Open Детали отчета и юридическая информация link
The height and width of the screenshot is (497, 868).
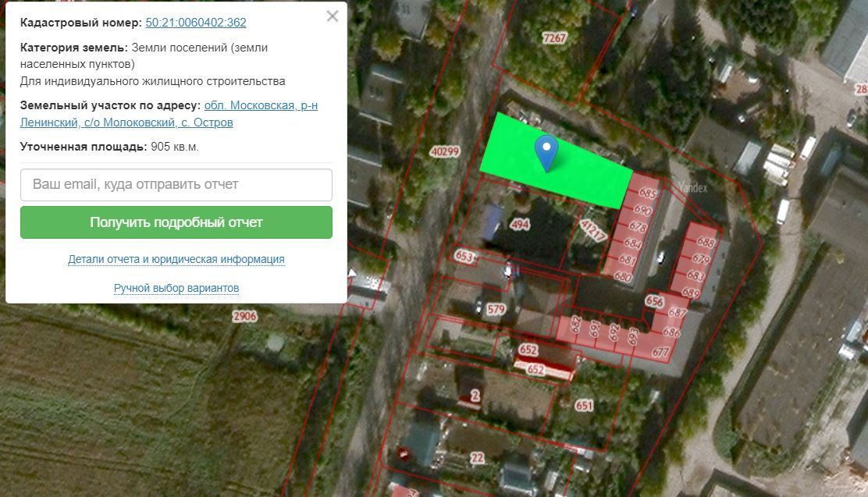pos(176,259)
